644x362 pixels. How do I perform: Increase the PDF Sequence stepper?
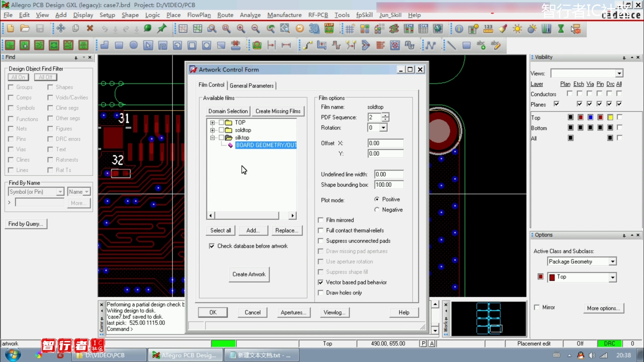[386, 115]
